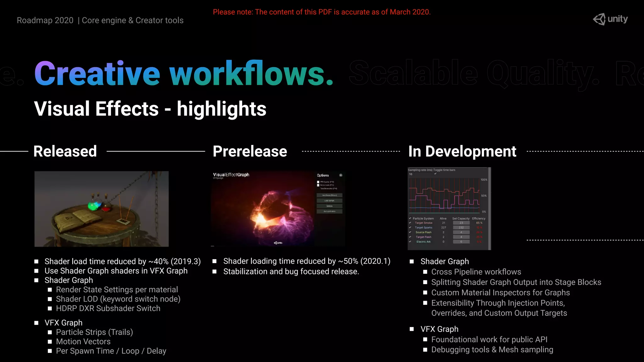
Task: Click the Creative workflows gradient title
Action: pyautogui.click(x=184, y=74)
